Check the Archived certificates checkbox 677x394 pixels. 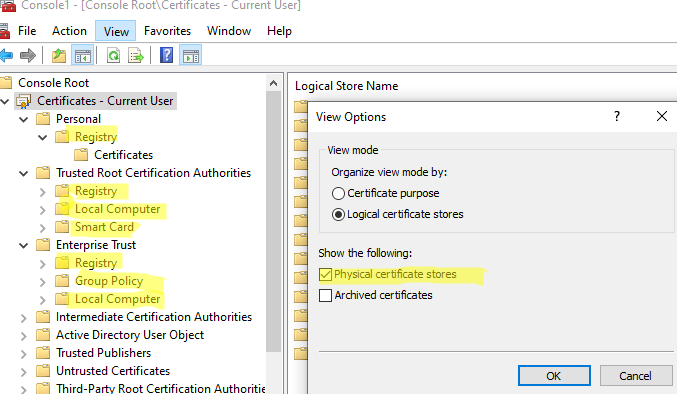tap(325, 295)
